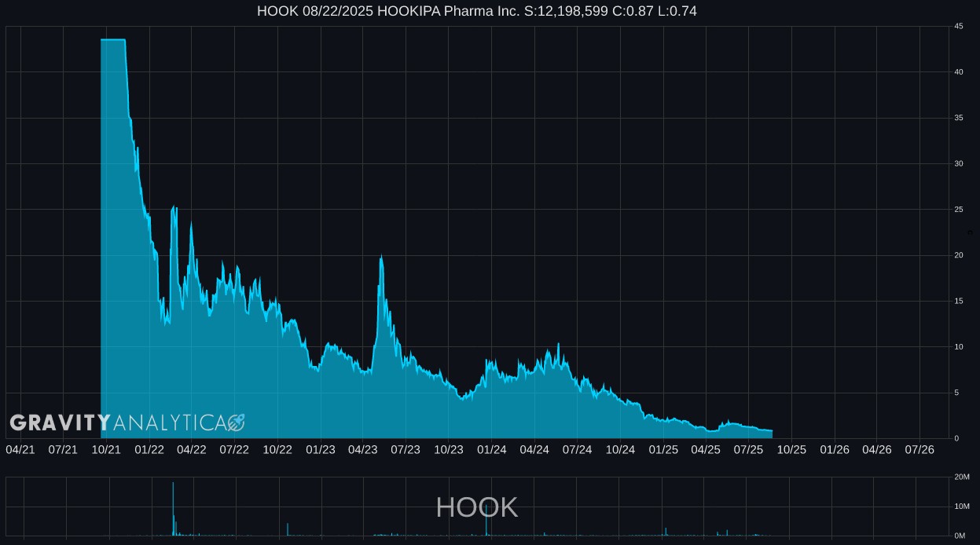Screen dimensions: 980x545
Task: Select the 01/25 date on the x-axis
Action: (663, 449)
